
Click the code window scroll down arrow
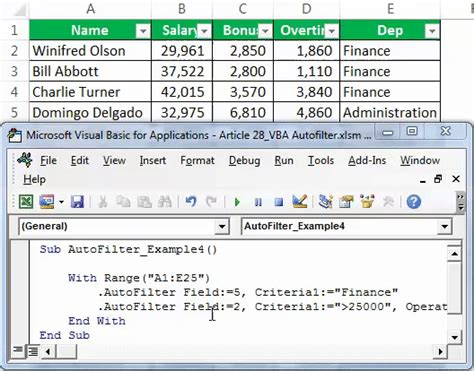(x=454, y=337)
